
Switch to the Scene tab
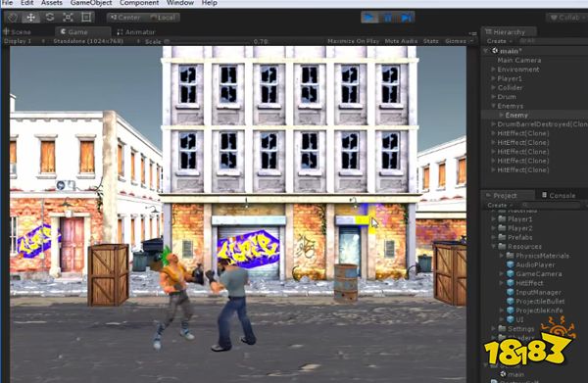pos(18,32)
